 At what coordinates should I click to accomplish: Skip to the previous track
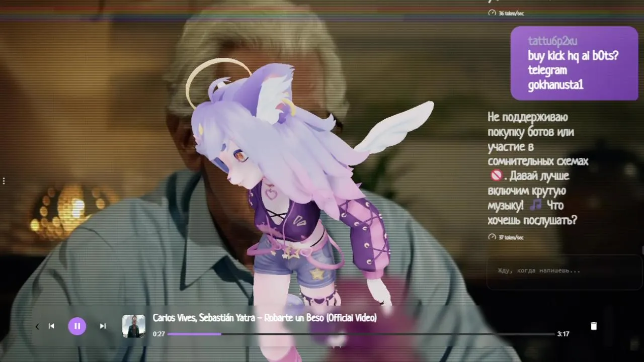[51, 326]
